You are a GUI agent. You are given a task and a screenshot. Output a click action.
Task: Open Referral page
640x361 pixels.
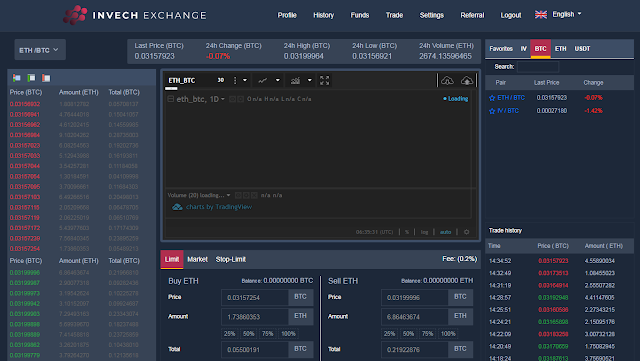coord(472,15)
